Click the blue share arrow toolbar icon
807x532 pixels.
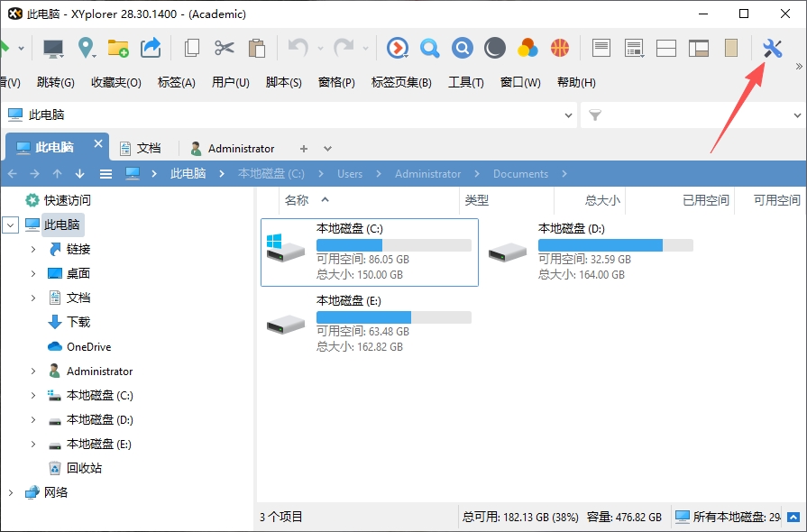click(x=151, y=48)
